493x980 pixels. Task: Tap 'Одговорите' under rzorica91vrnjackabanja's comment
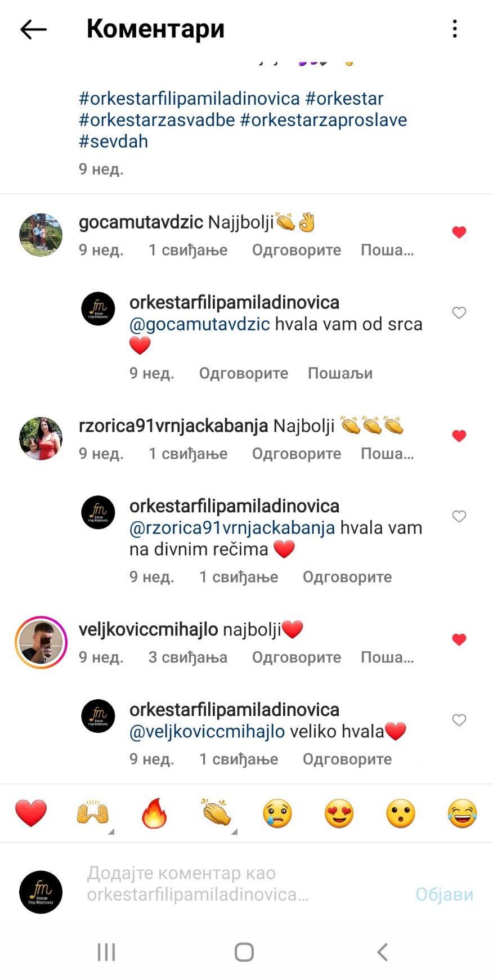[297, 454]
